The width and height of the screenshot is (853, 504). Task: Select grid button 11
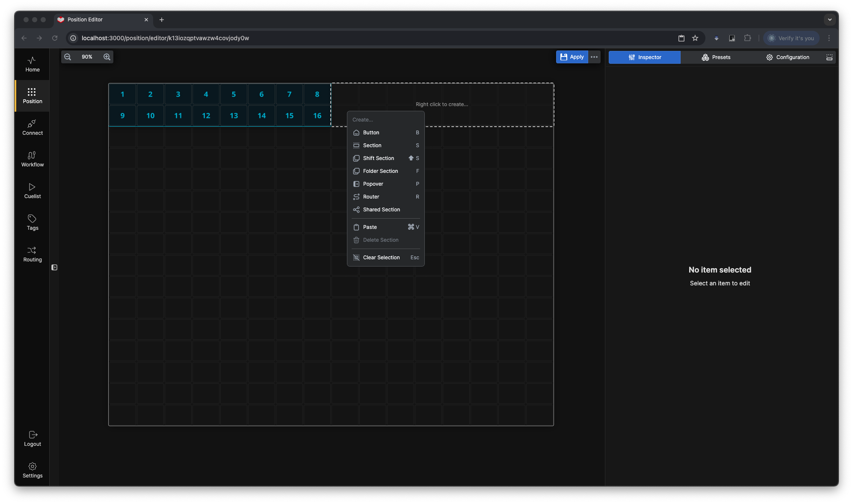(x=178, y=116)
